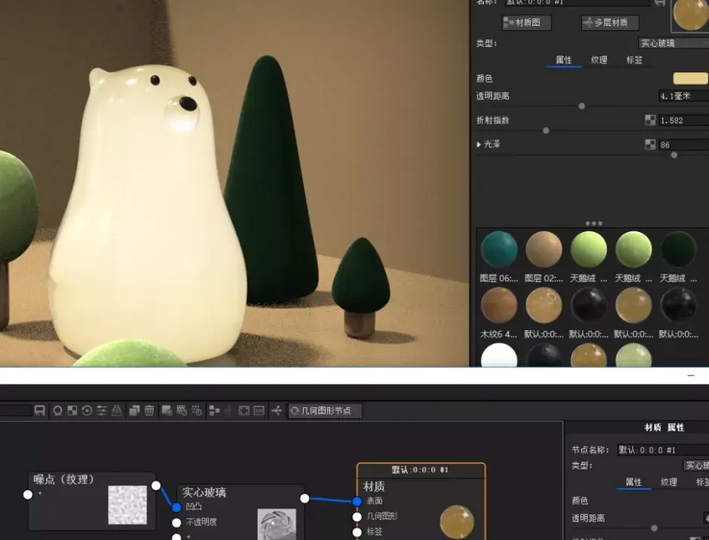Screen dimensions: 709x540
Task: Switch to the 标签 tab in material panel
Action: [634, 60]
